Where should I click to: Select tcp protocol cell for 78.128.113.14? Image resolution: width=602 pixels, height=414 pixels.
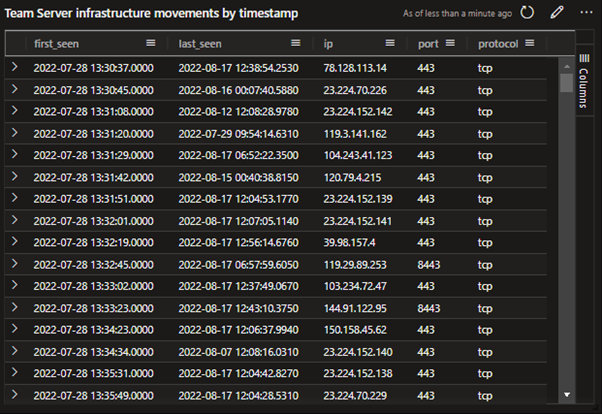pos(485,68)
